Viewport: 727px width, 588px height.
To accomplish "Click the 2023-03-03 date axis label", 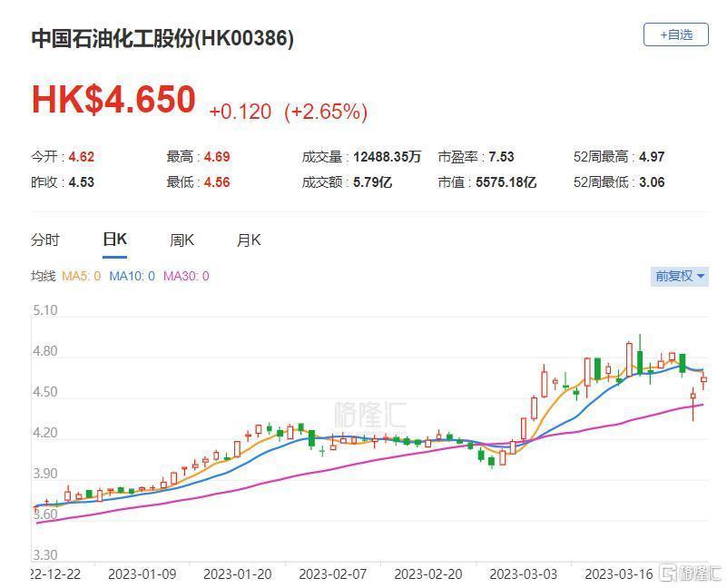I will [x=524, y=574].
